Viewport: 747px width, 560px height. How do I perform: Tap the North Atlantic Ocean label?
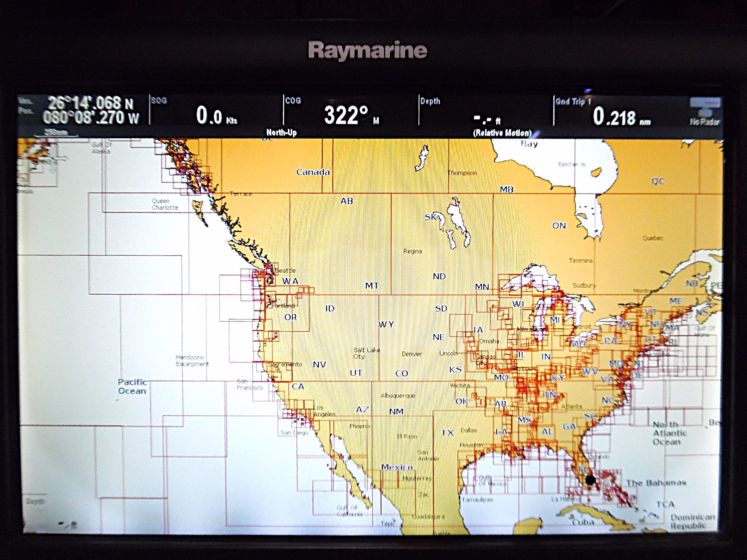[669, 433]
